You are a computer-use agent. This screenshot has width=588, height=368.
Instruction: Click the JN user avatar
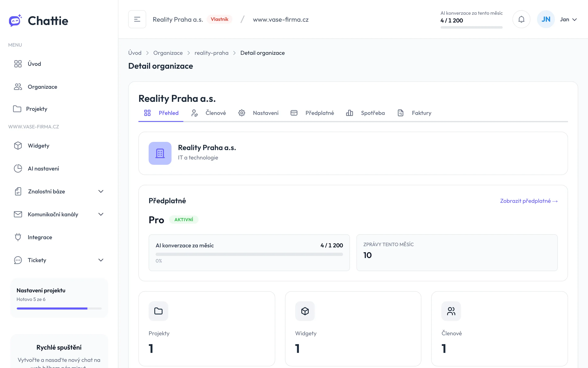point(546,19)
